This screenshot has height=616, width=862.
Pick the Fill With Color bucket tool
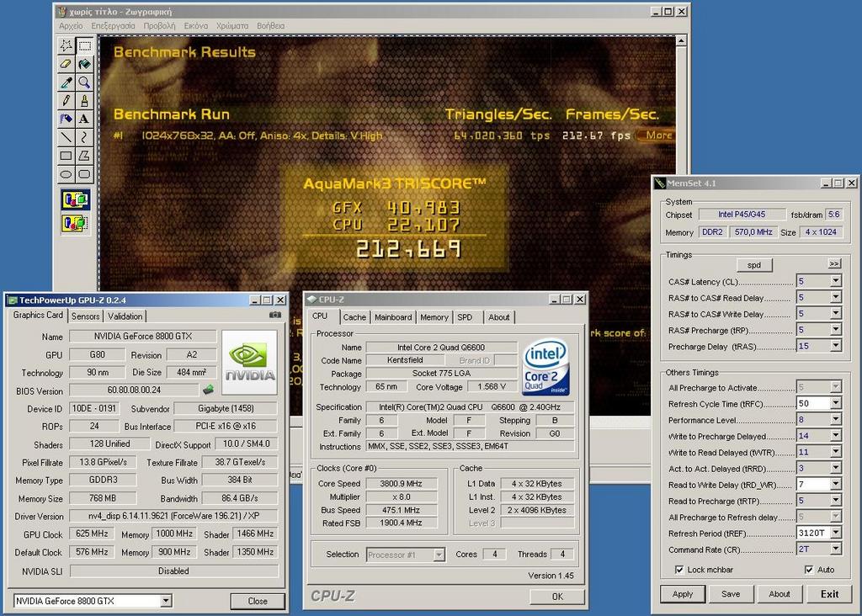85,64
